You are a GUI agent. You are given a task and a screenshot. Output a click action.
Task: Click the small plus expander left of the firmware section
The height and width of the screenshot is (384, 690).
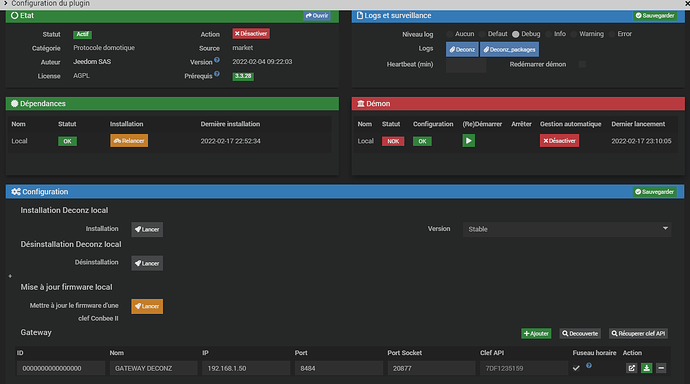click(10, 276)
